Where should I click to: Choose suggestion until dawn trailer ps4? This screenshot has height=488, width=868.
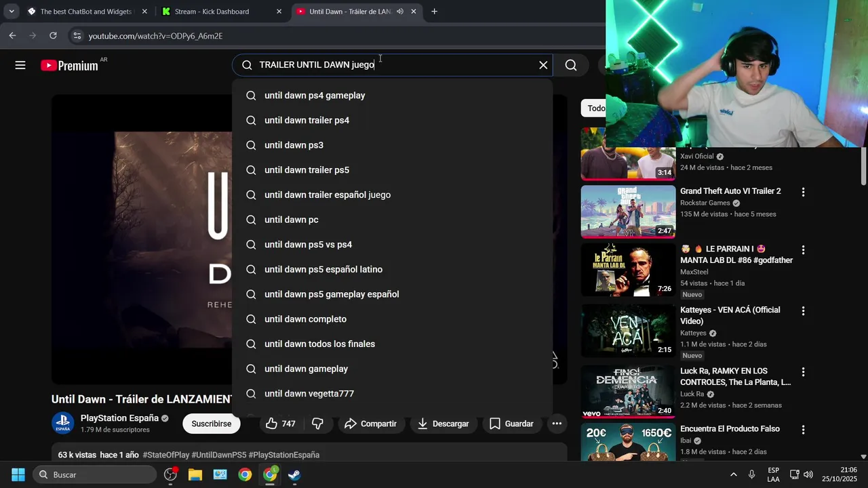click(393, 121)
